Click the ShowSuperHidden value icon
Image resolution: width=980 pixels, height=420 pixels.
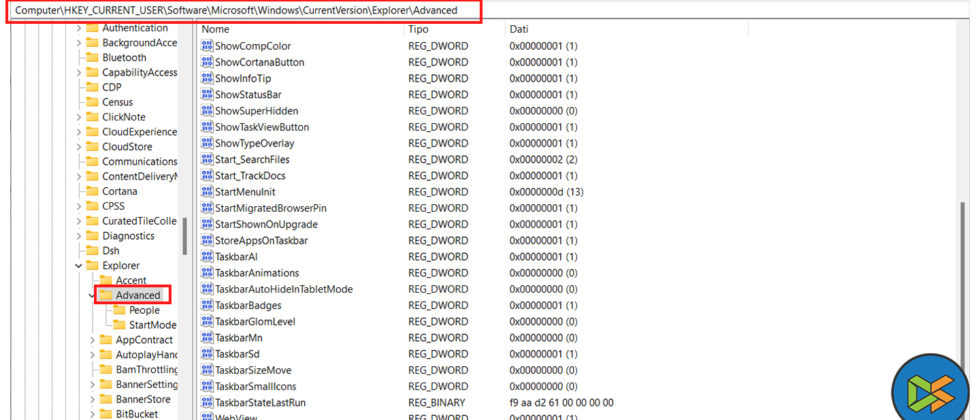[x=207, y=111]
